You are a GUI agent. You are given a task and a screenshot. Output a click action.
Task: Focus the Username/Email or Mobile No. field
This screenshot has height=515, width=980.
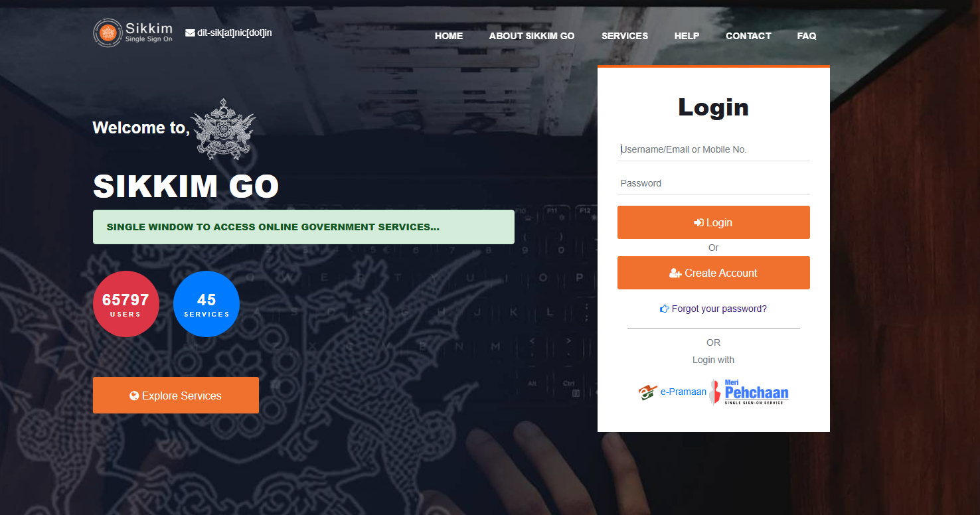(714, 149)
